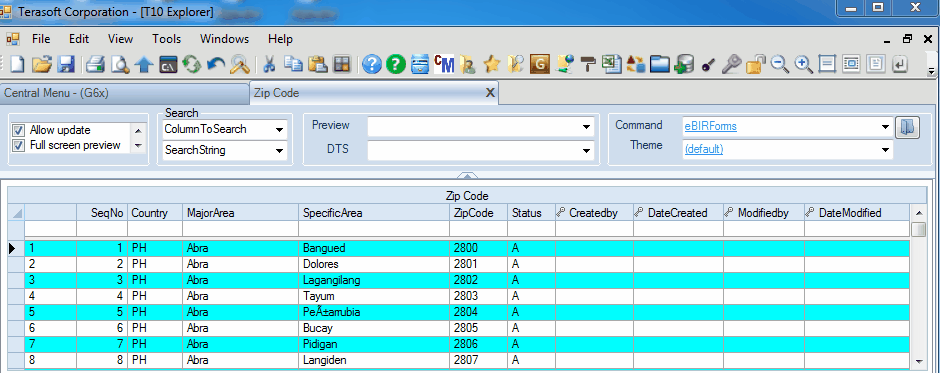Click the SpecificArea filter row cell
Image resolution: width=940 pixels, height=373 pixels.
(x=374, y=229)
